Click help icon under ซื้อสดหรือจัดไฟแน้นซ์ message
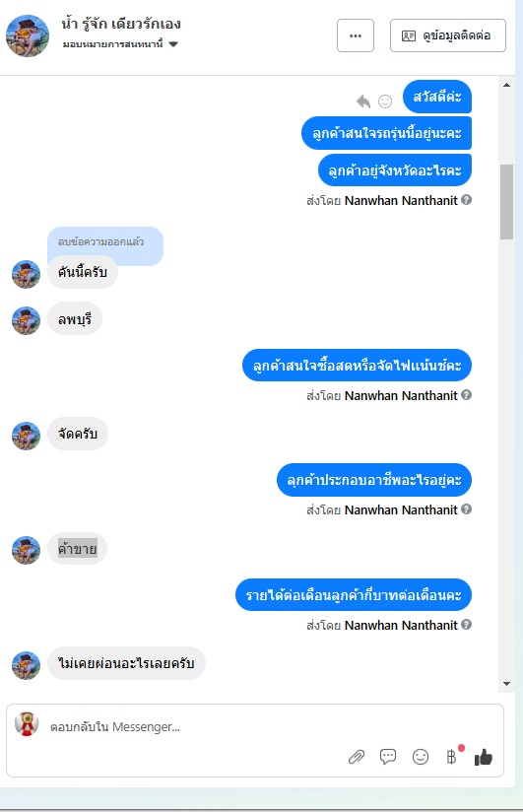The height and width of the screenshot is (812, 523). coord(466,395)
